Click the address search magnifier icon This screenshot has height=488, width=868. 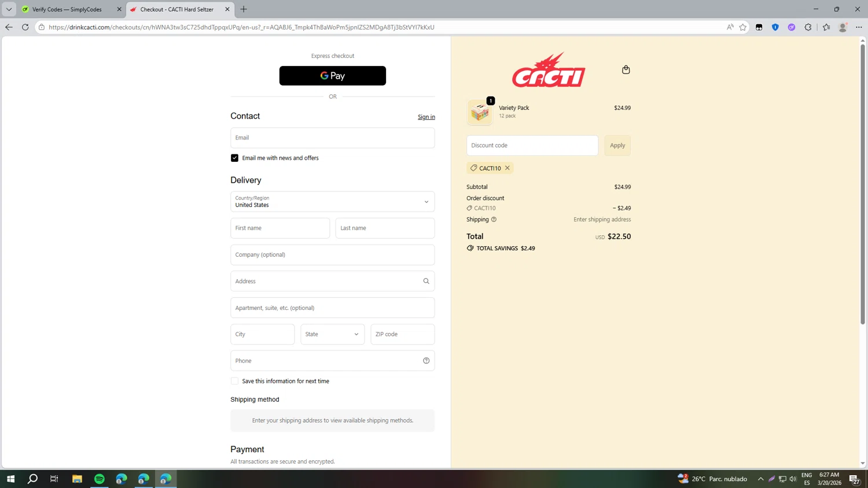(x=426, y=281)
